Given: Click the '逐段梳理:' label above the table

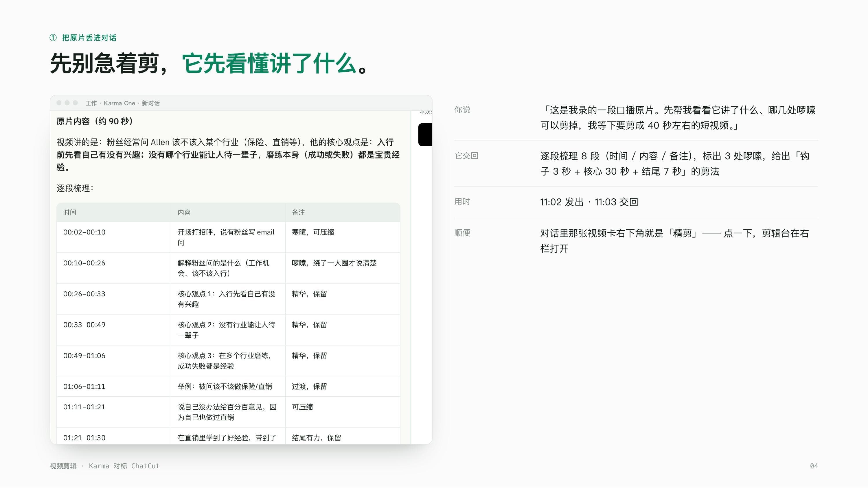Looking at the screenshot, I should coord(75,188).
